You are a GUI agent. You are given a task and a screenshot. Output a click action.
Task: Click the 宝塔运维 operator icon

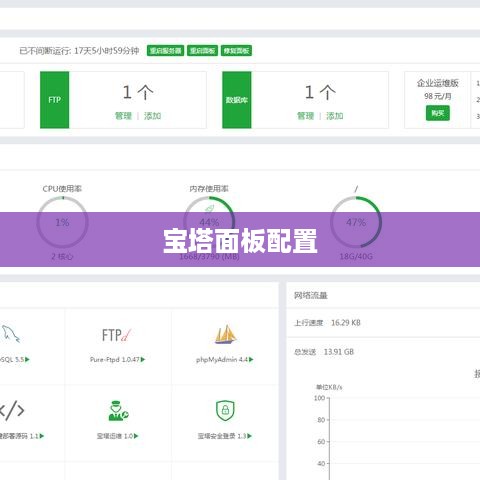[x=118, y=411]
